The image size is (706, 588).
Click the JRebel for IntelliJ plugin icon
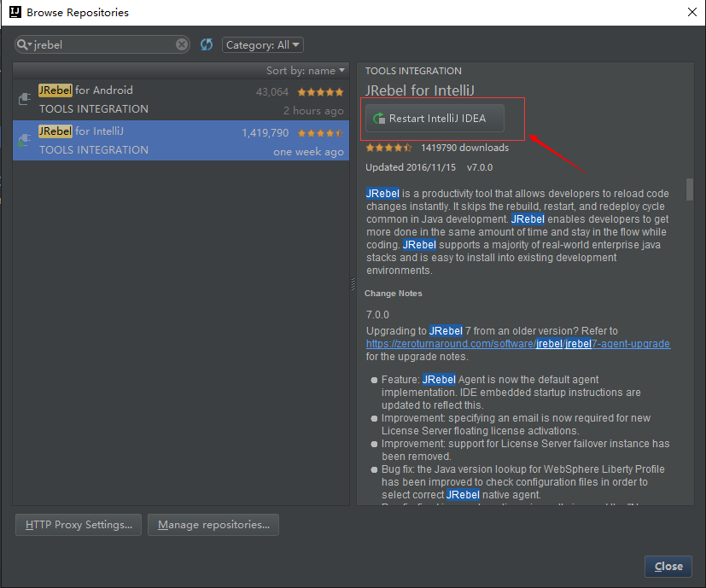(24, 140)
